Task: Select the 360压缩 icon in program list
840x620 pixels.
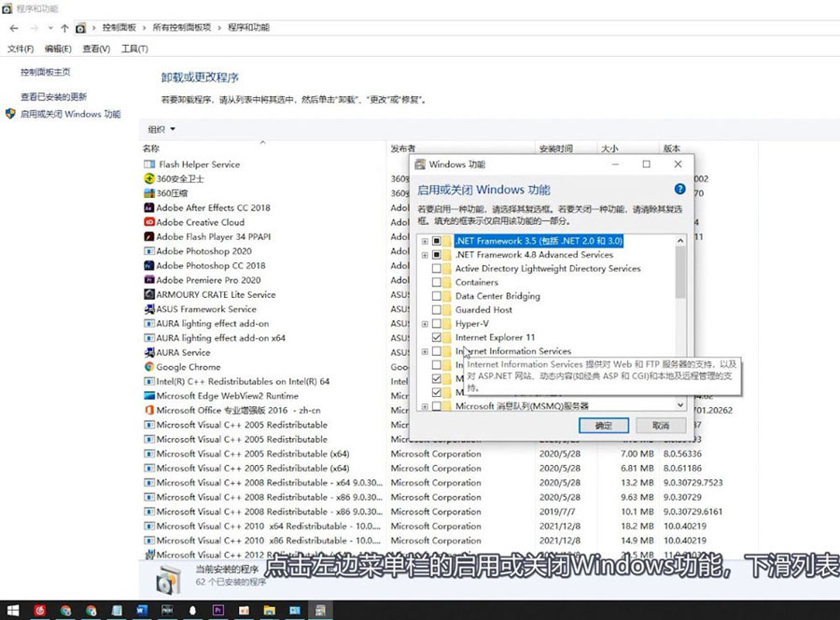Action: click(149, 193)
